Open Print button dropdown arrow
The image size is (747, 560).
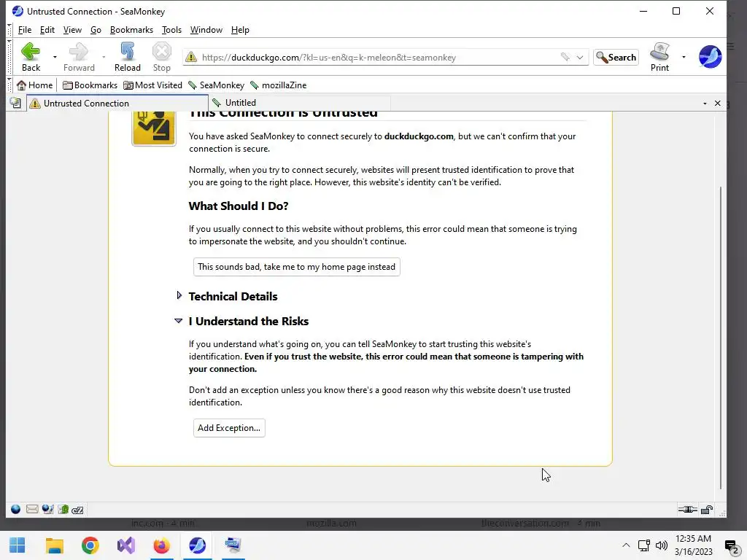[684, 57]
